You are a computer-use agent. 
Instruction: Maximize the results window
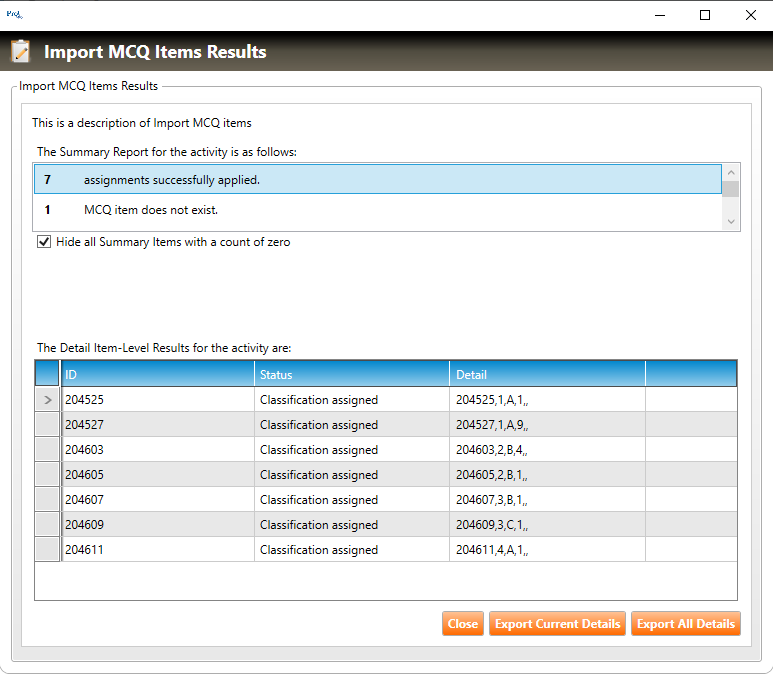pos(705,15)
